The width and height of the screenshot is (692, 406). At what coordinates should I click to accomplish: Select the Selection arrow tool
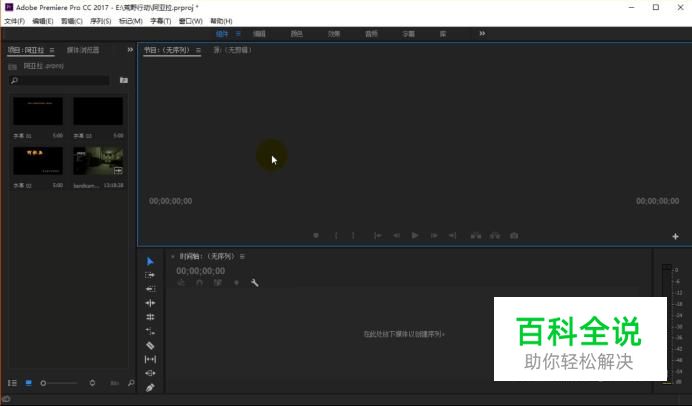click(x=150, y=261)
